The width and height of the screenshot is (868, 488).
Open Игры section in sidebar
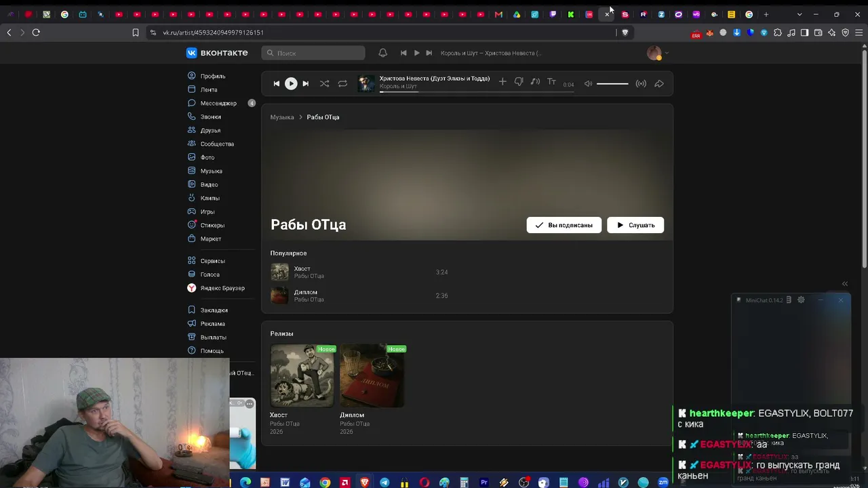(x=201, y=211)
